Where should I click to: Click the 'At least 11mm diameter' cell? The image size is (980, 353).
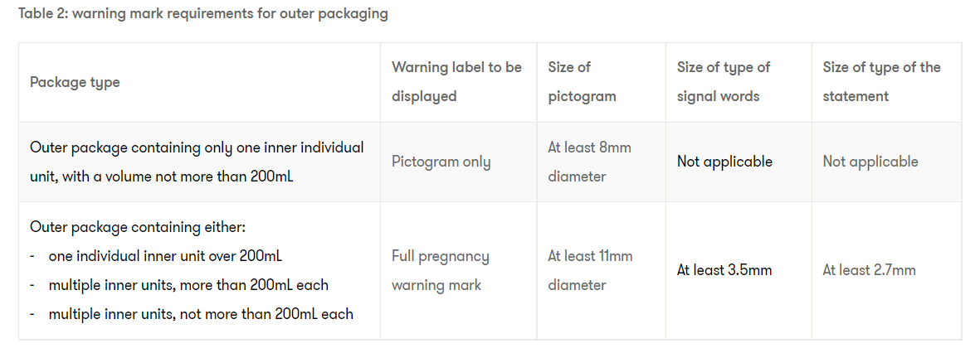(x=590, y=270)
